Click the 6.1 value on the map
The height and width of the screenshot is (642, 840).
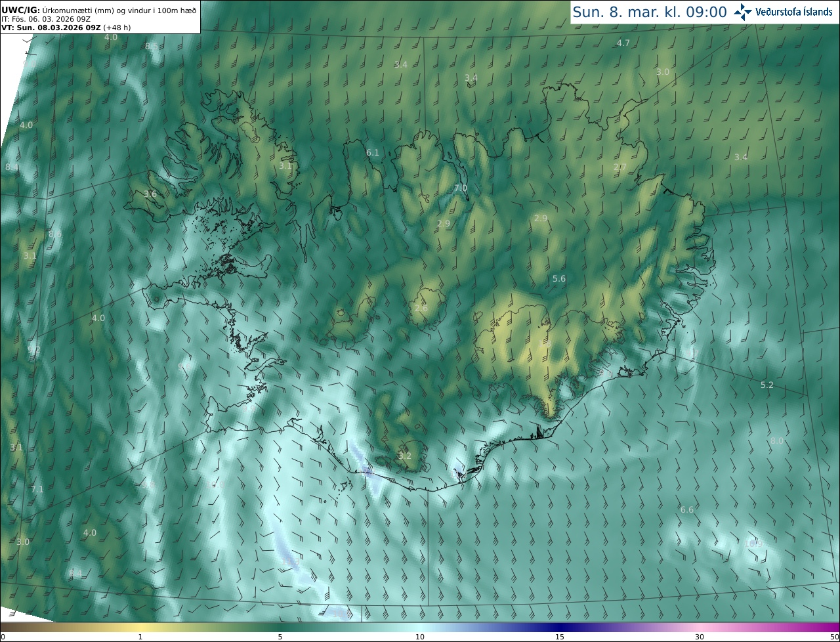[373, 152]
